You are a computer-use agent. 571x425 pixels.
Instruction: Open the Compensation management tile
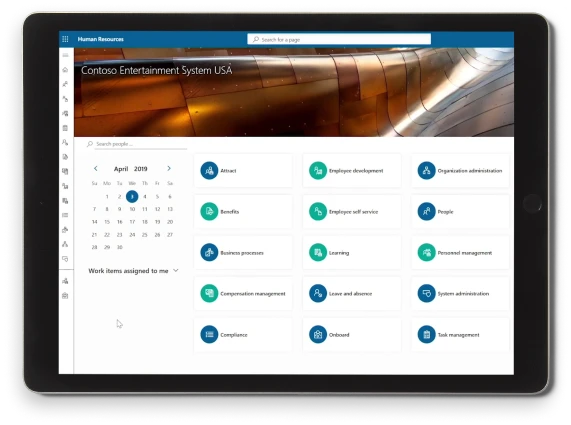click(x=243, y=294)
